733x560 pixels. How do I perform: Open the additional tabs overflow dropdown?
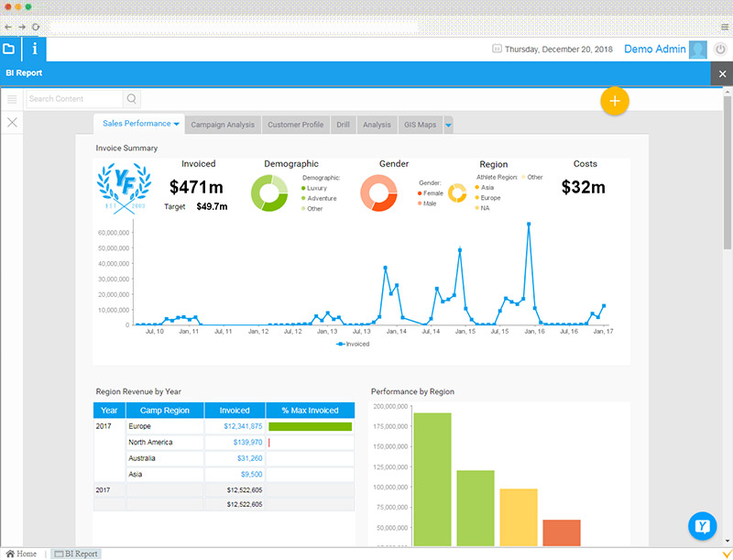448,125
